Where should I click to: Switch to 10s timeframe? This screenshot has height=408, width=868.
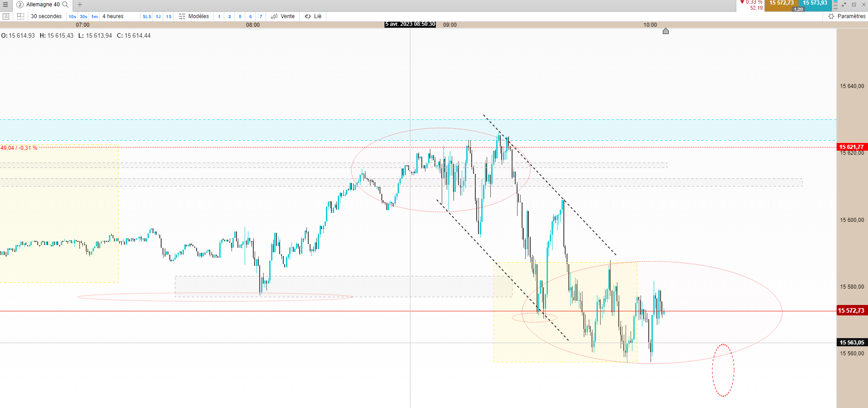(x=73, y=17)
